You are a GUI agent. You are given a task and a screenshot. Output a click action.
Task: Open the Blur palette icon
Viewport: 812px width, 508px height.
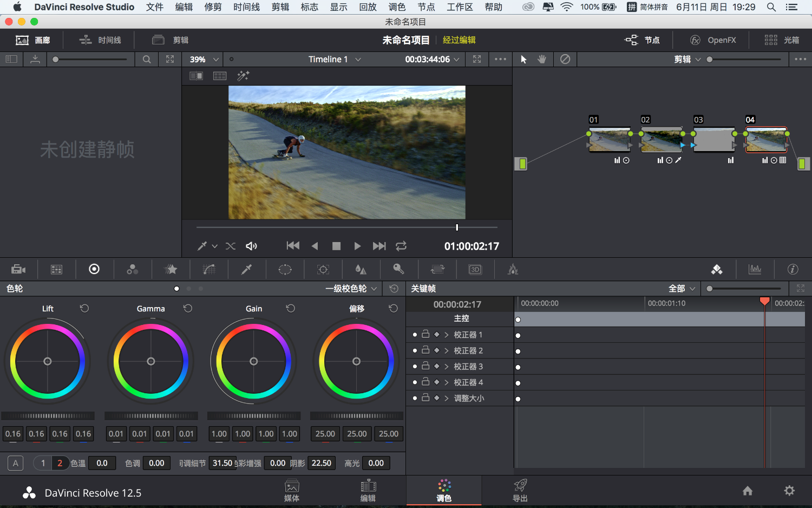361,269
